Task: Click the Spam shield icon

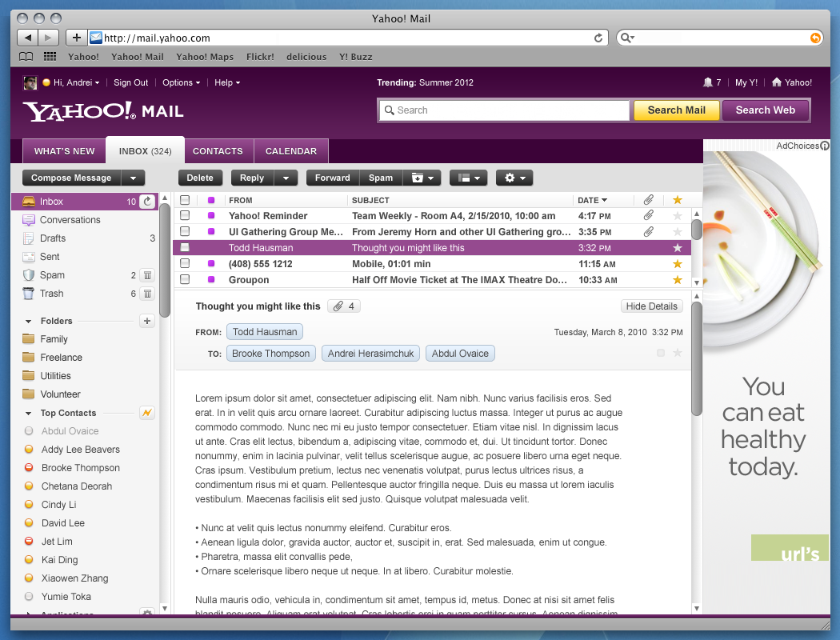Action: click(28, 275)
